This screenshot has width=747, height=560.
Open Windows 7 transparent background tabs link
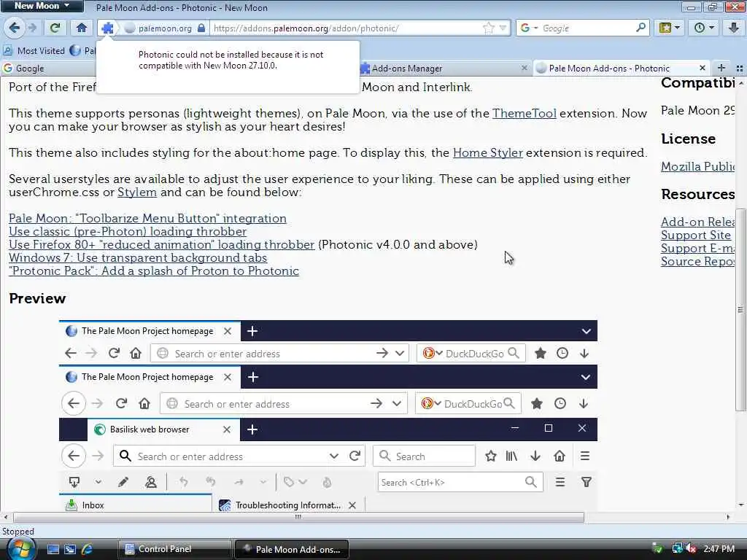(138, 257)
